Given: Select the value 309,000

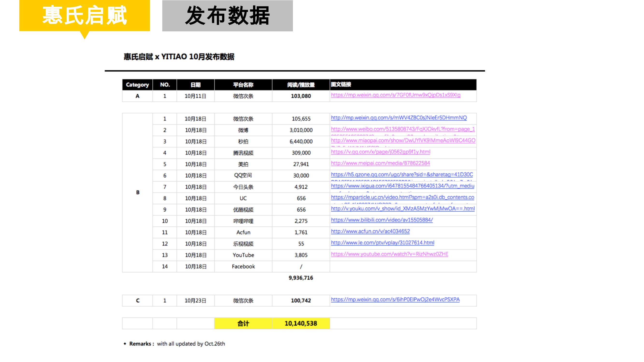Looking at the screenshot, I should coord(301,153).
